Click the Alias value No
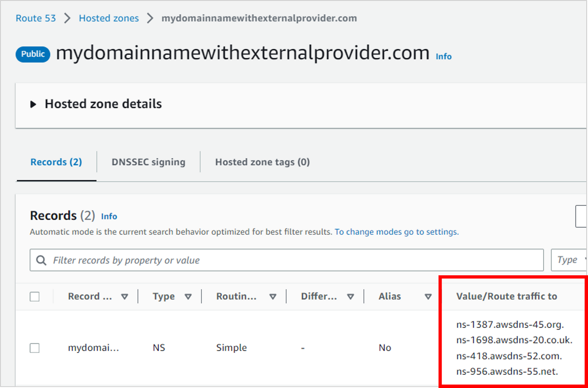This screenshot has height=388, width=588. [x=385, y=348]
